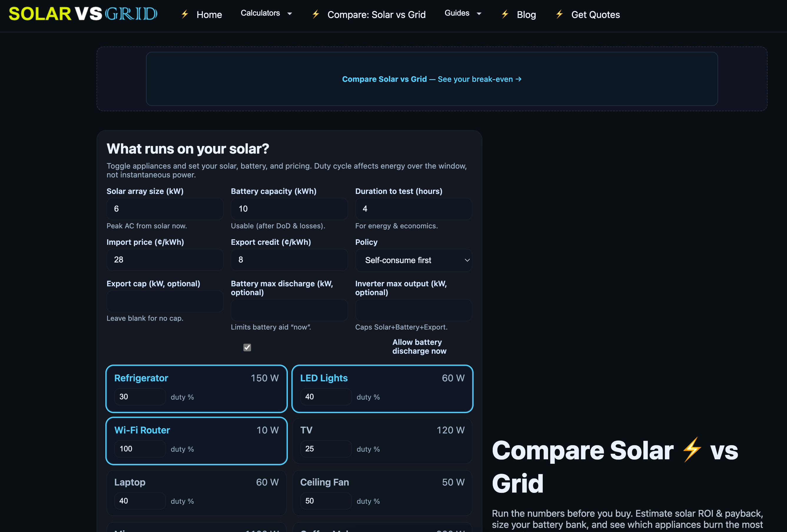Click the Solar array size field

click(165, 209)
